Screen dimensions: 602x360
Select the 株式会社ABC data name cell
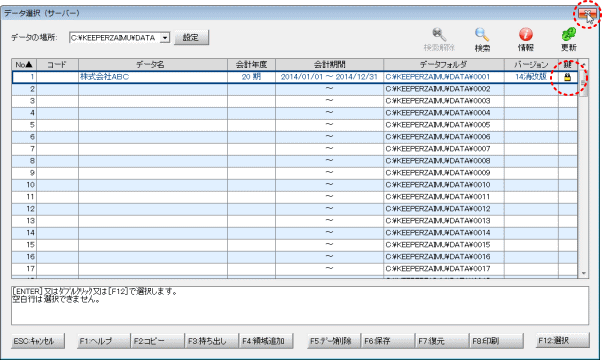pos(153,77)
